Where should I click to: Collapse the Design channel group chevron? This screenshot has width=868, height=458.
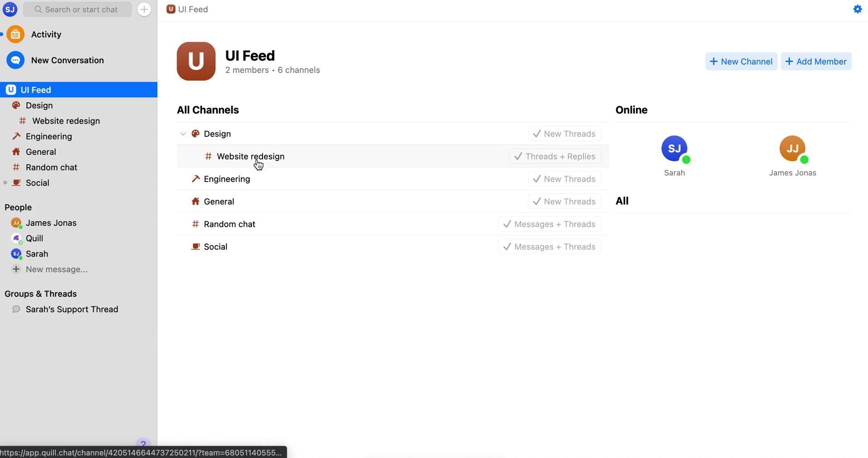point(183,134)
